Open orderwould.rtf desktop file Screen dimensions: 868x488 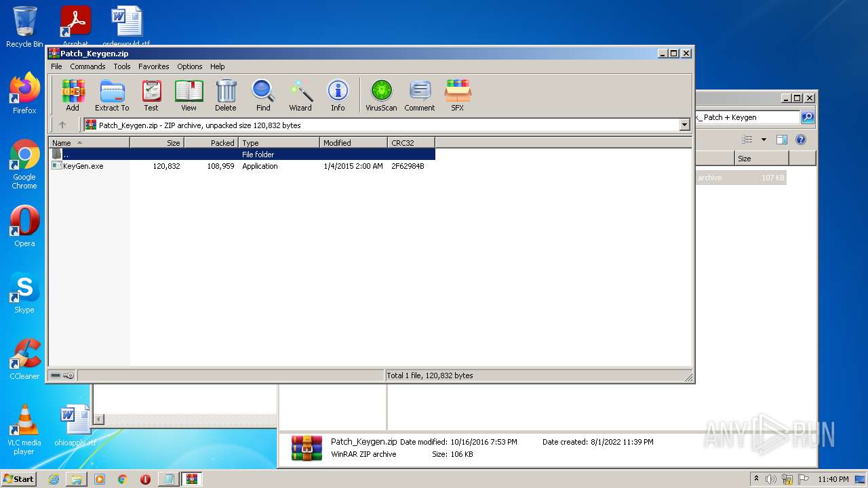[126, 25]
